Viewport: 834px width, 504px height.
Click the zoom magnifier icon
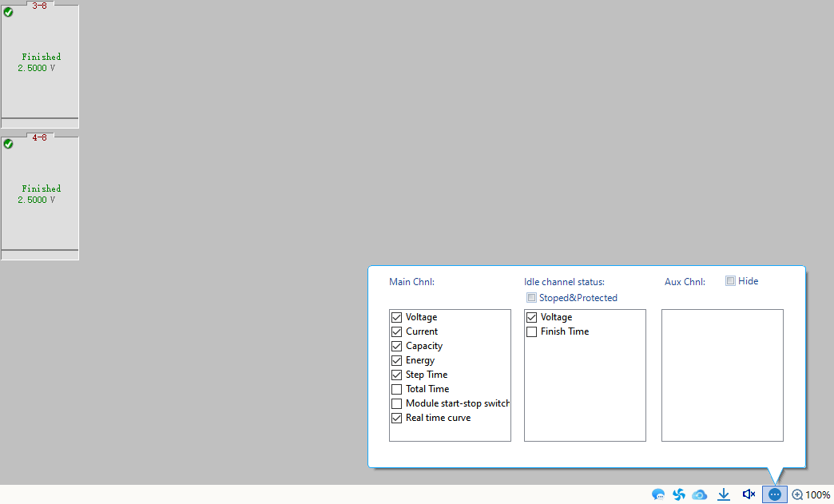click(797, 494)
